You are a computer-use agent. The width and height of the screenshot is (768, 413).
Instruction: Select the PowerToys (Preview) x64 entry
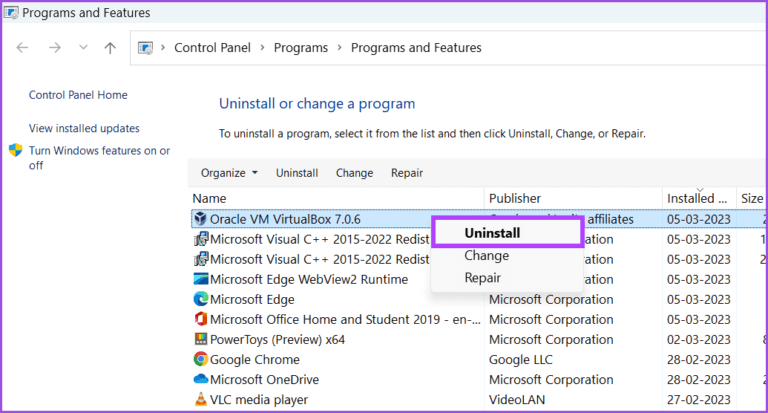click(x=277, y=340)
